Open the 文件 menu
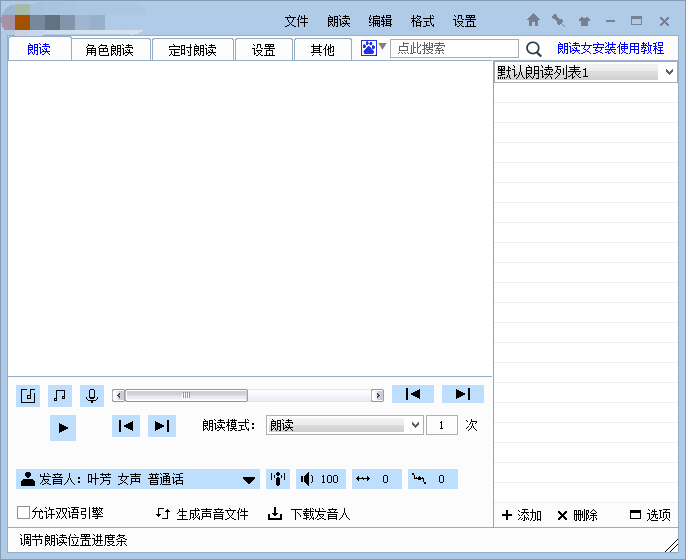 point(296,21)
